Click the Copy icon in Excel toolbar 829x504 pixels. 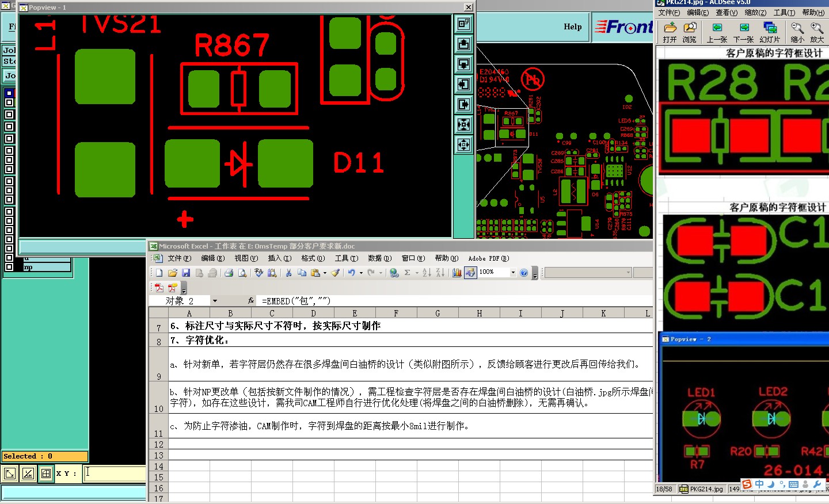pyautogui.click(x=302, y=273)
